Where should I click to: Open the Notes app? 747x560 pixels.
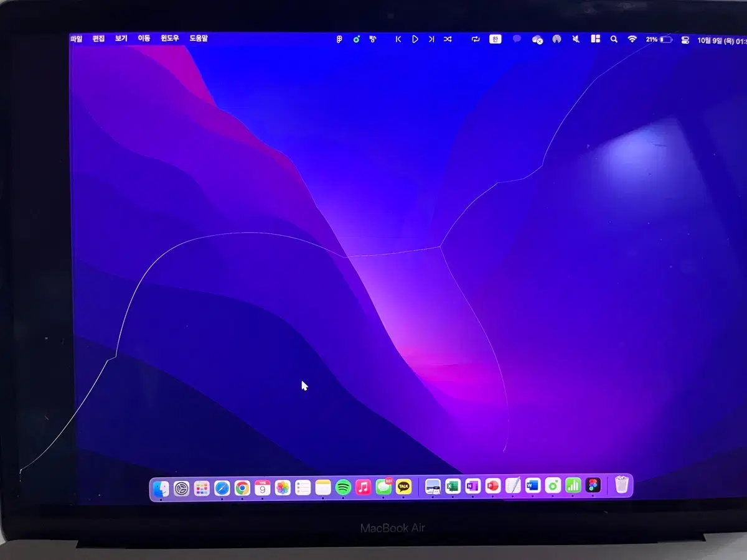pos(323,488)
